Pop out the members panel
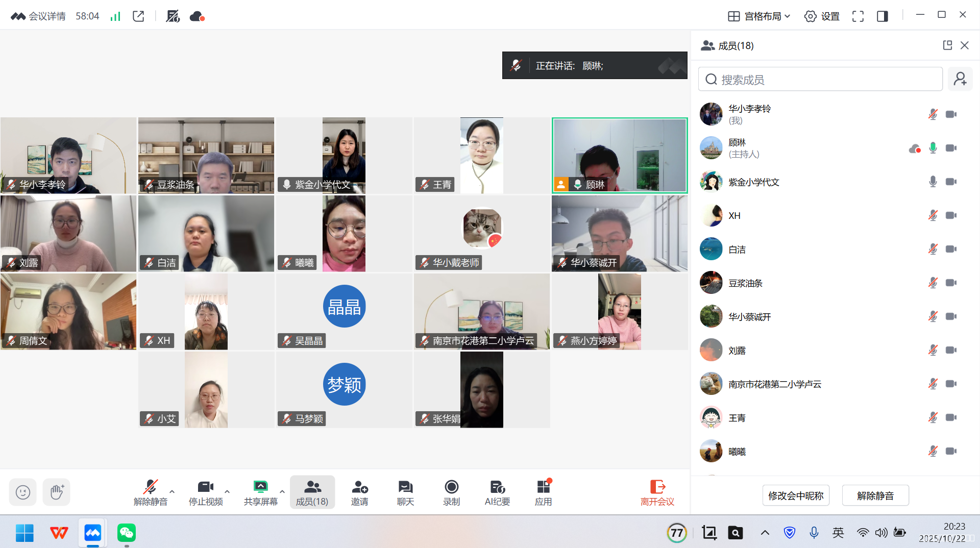980x548 pixels. coord(947,45)
